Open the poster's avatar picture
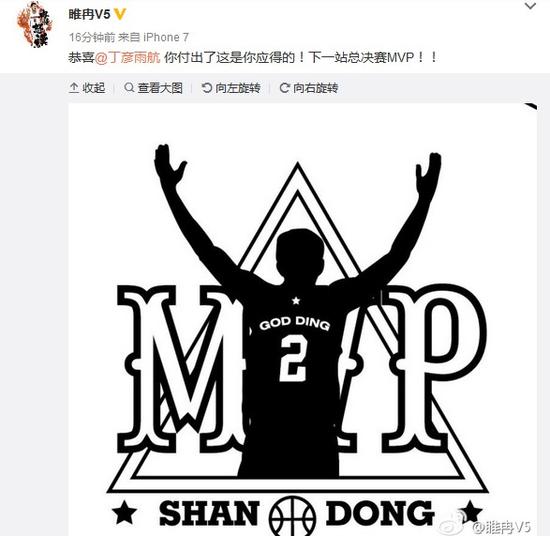This screenshot has height=536, width=550. click(35, 25)
